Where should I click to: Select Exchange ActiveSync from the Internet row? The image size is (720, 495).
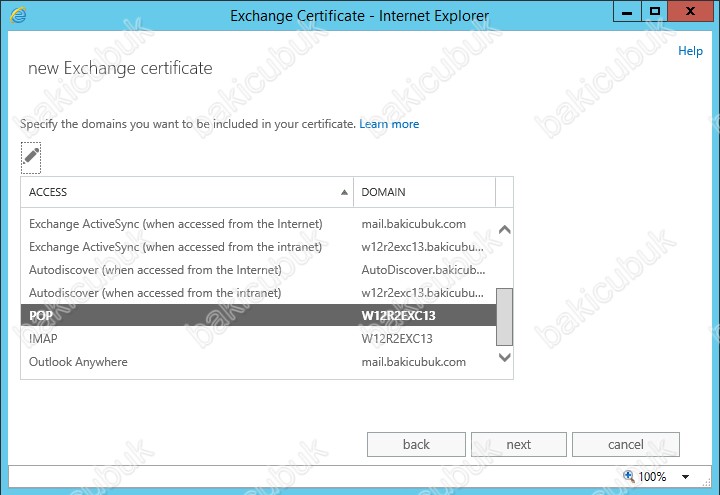click(x=259, y=224)
